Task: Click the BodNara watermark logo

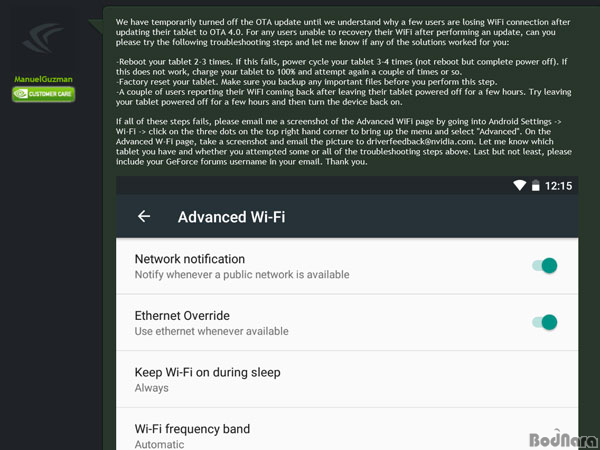Action: pyautogui.click(x=562, y=439)
